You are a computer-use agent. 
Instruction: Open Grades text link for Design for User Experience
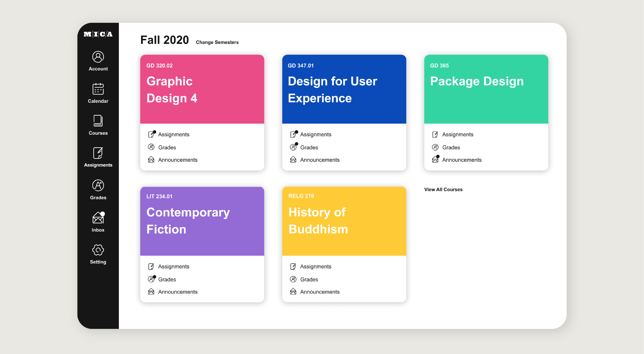coord(309,147)
